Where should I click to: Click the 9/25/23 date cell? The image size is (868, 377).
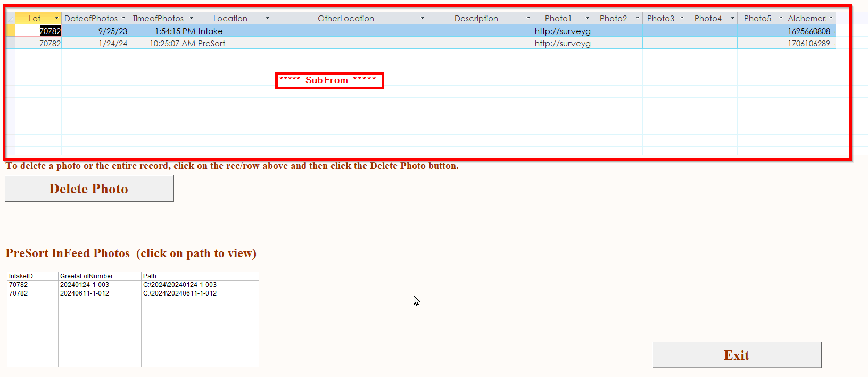(x=95, y=31)
